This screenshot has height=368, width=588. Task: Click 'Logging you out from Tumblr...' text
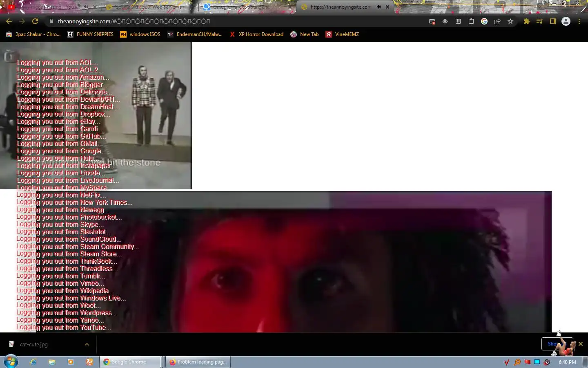pyautogui.click(x=61, y=276)
